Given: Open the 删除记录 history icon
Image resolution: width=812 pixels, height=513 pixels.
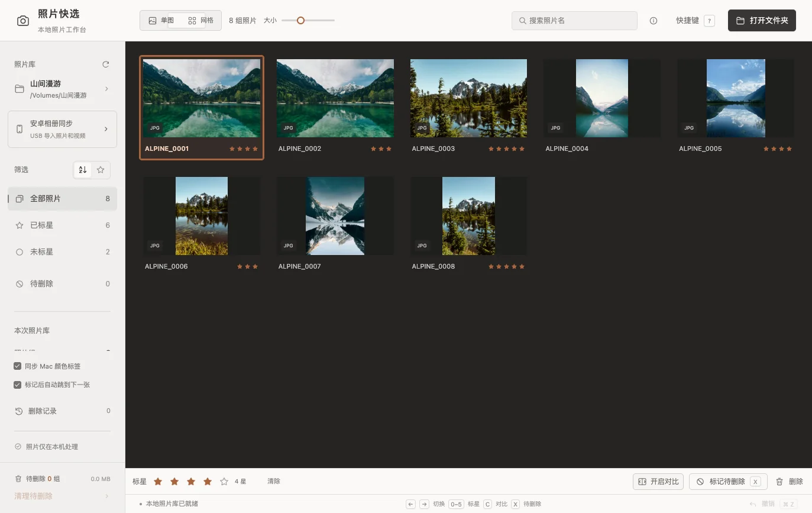Looking at the screenshot, I should pos(19,411).
